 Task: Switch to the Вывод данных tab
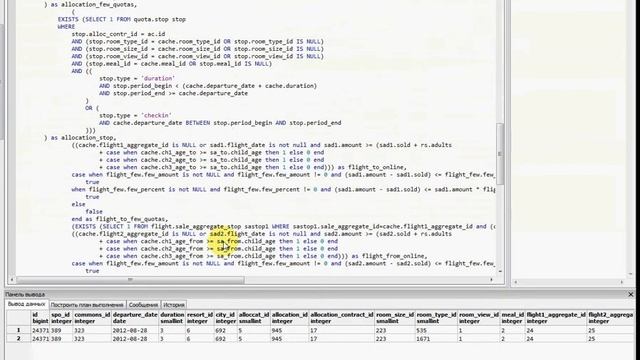coord(27,304)
